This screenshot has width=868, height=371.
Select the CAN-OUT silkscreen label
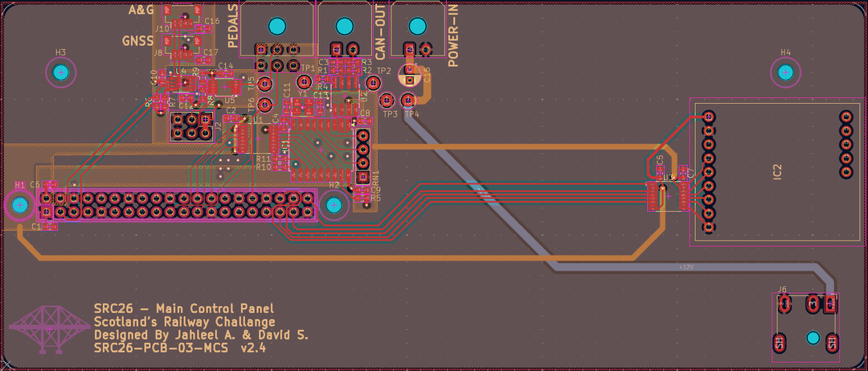coord(380,31)
